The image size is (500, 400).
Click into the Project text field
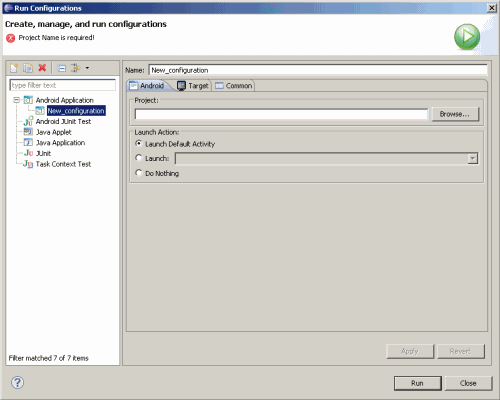coord(281,114)
